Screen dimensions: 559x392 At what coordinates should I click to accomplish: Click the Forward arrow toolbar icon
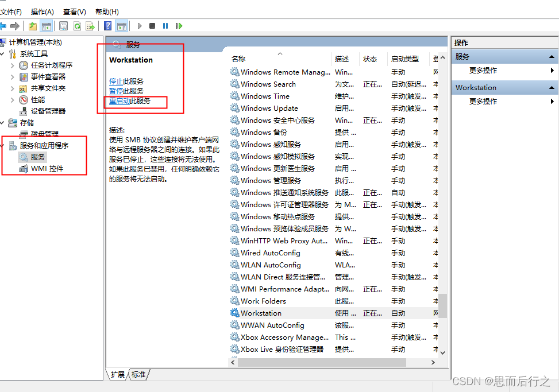pos(15,26)
